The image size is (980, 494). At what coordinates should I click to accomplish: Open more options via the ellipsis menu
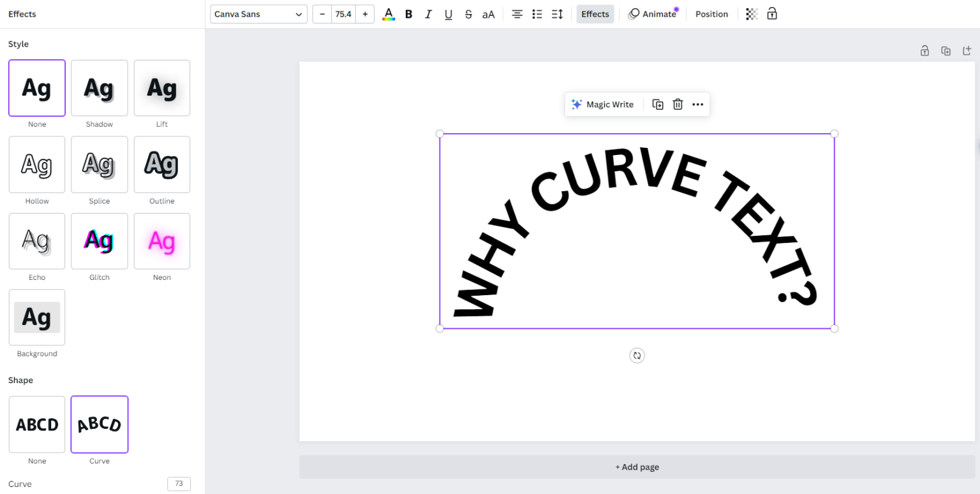pos(697,104)
